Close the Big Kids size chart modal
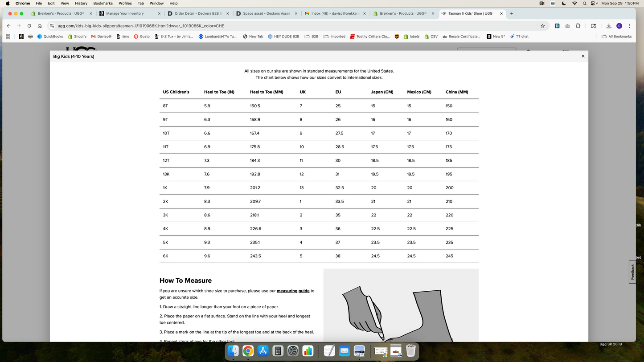This screenshot has width=644, height=362. pos(582,56)
